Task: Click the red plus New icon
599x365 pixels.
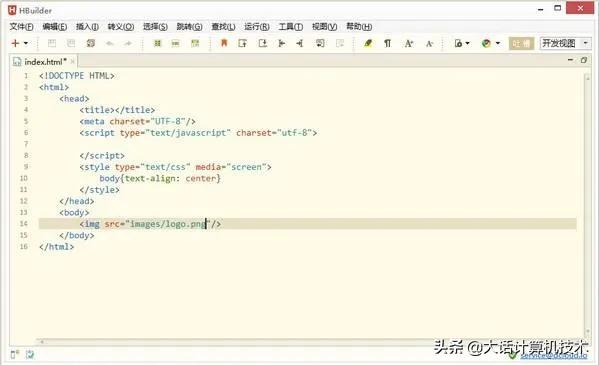Action: point(15,43)
